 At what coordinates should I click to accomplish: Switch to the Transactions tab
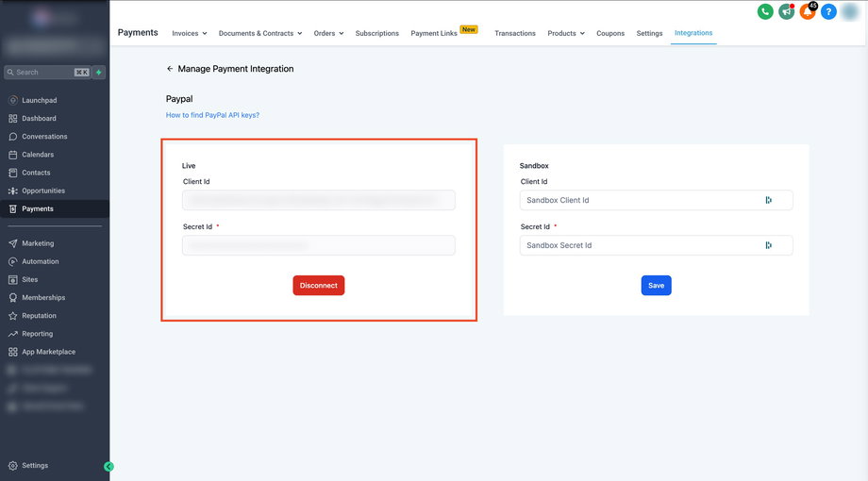(514, 33)
